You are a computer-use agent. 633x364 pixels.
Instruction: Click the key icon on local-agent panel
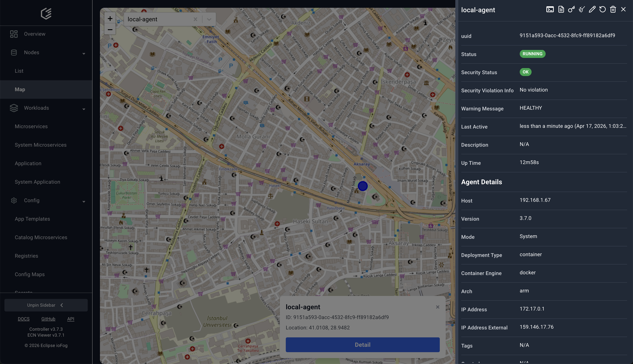pyautogui.click(x=571, y=9)
